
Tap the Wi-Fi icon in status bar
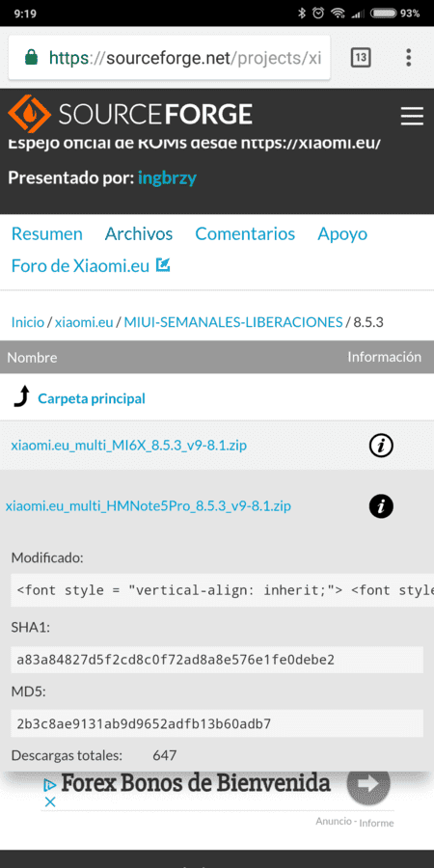[338, 14]
